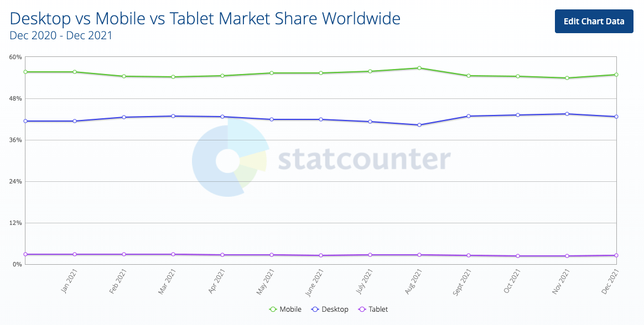Viewport: 644px width, 325px height.
Task: Click the purple Tablet legend marker icon
Action: tap(362, 310)
